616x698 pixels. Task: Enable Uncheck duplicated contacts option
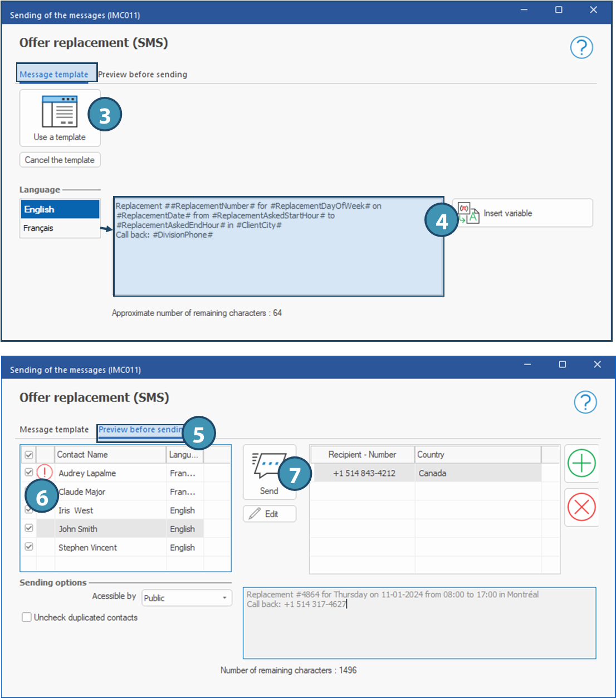(27, 617)
